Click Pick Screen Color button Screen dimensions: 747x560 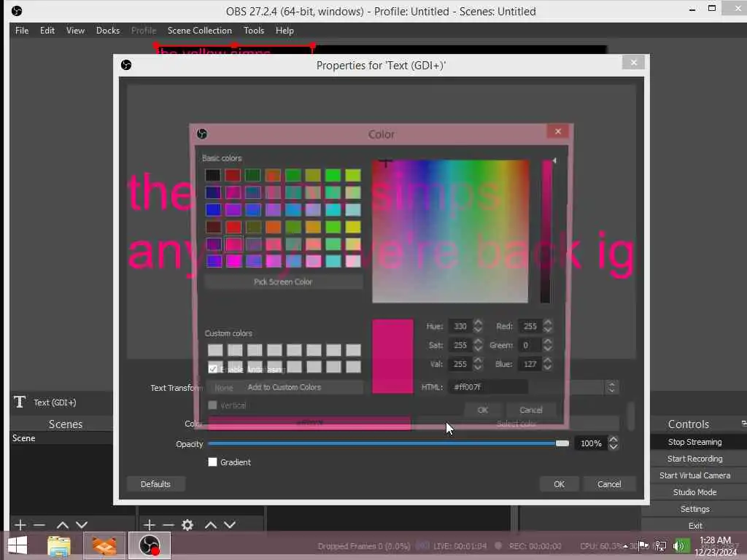point(283,282)
